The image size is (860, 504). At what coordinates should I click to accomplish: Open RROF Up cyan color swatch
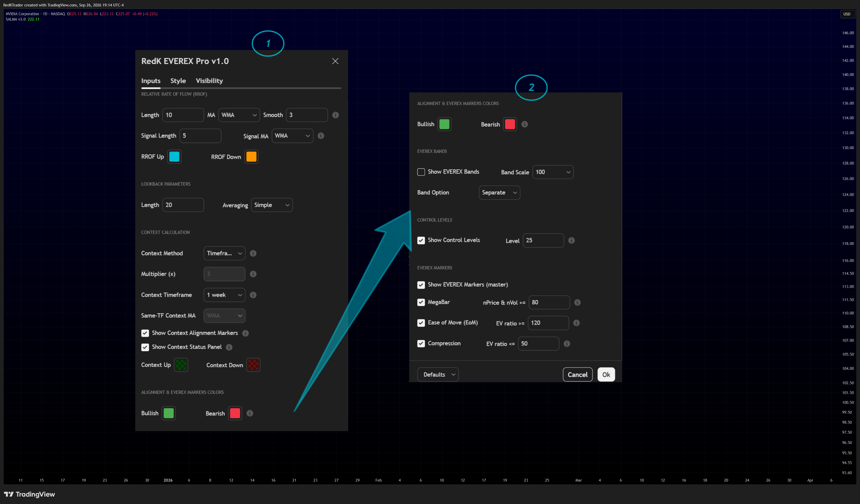tap(174, 157)
